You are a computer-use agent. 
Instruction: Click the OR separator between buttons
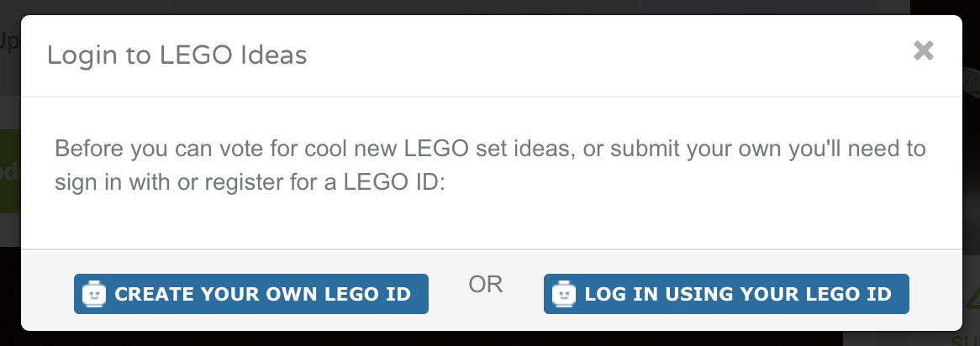(x=486, y=284)
